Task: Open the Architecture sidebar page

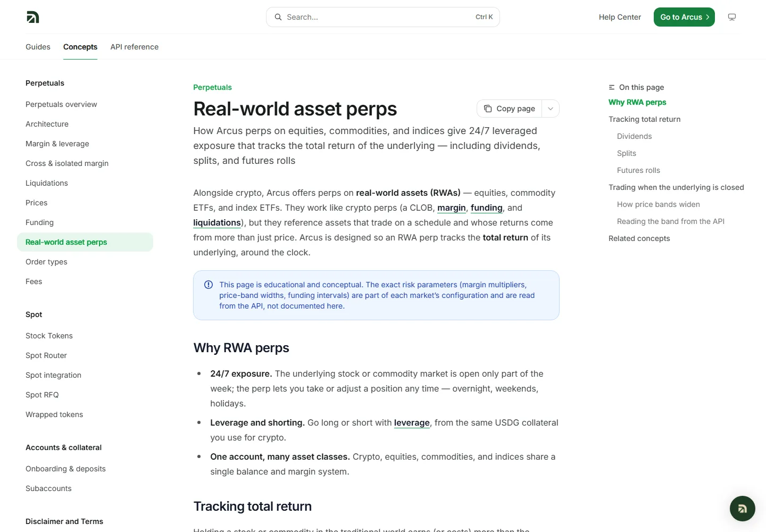Action: tap(47, 124)
